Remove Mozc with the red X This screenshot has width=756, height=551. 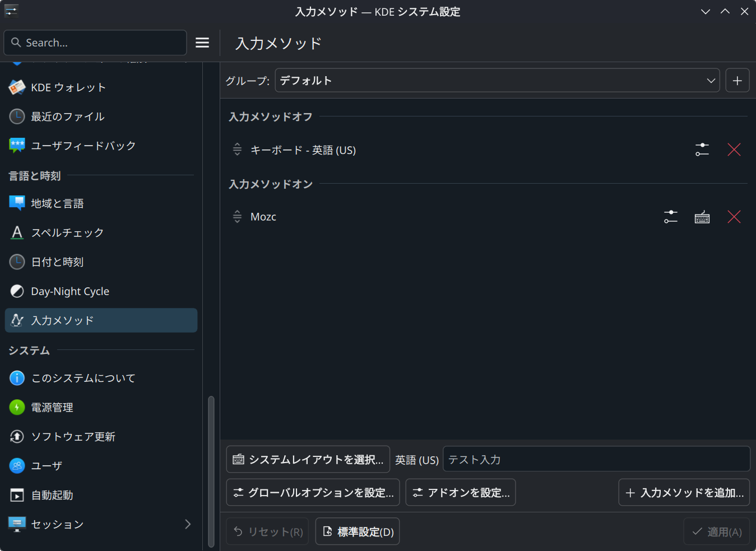pos(734,217)
